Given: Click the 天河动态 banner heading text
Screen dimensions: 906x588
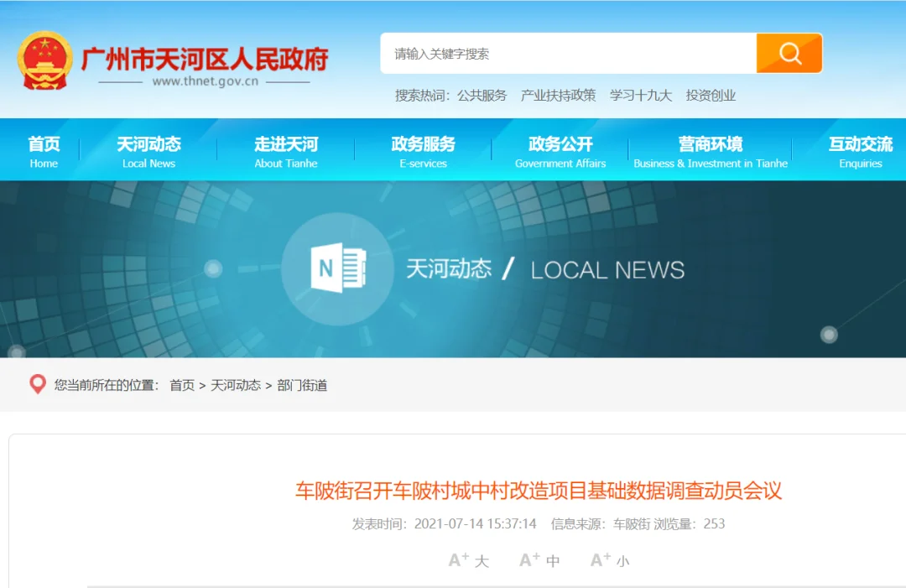Looking at the screenshot, I should click(449, 269).
